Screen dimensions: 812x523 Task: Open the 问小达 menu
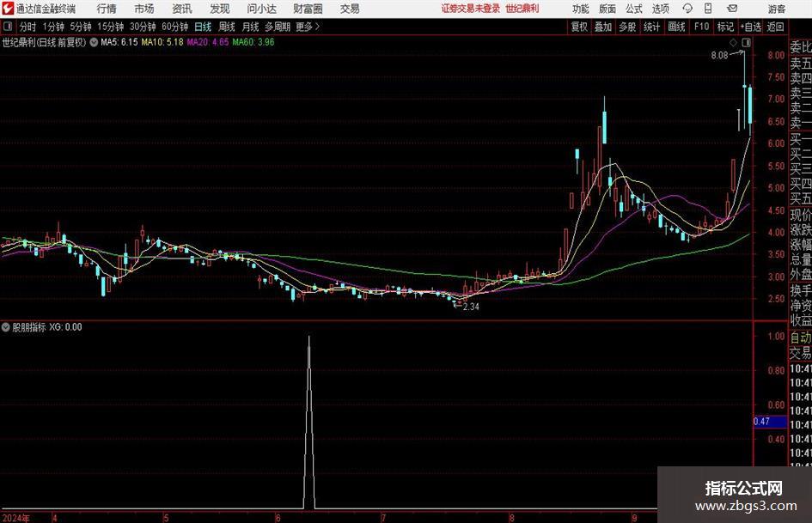[x=261, y=9]
